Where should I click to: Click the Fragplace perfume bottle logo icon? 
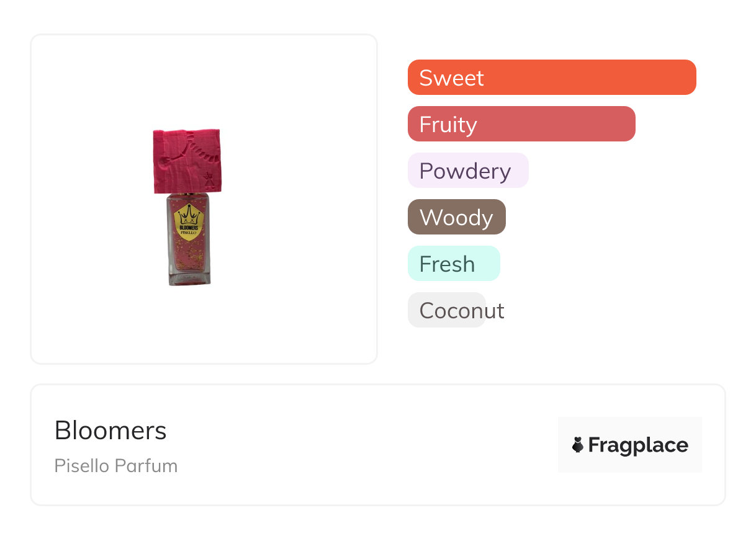(x=578, y=445)
